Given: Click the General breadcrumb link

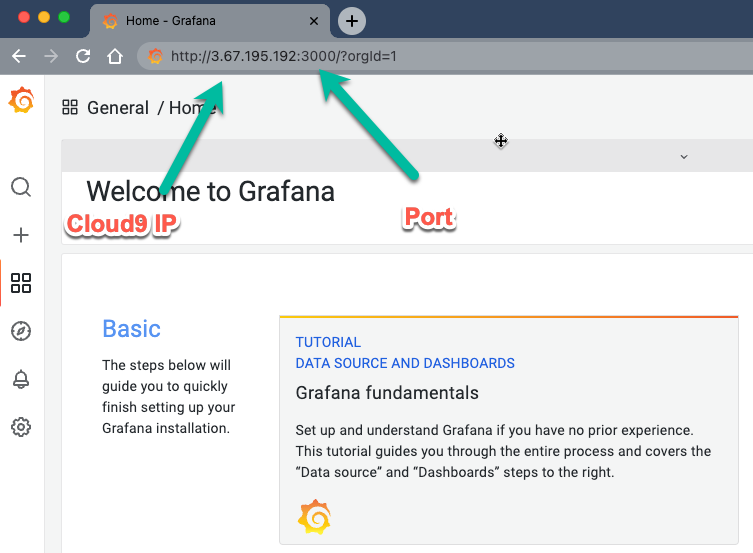Looking at the screenshot, I should [118, 108].
